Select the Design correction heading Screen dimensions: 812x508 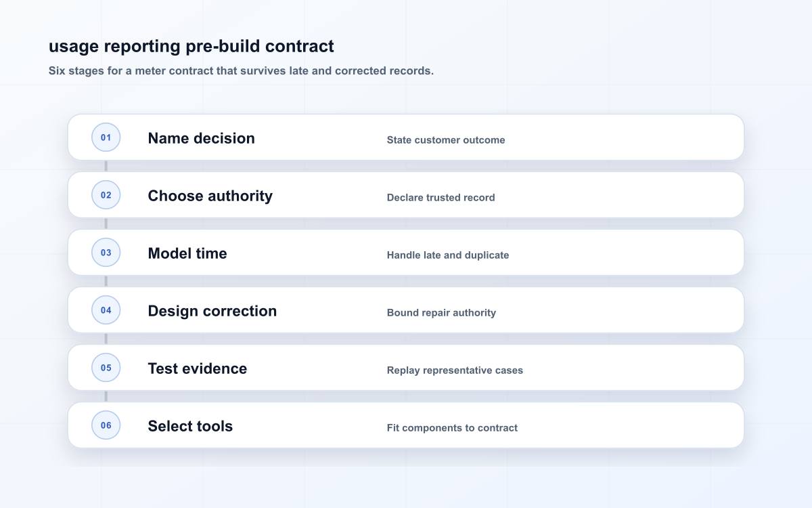pyautogui.click(x=212, y=311)
